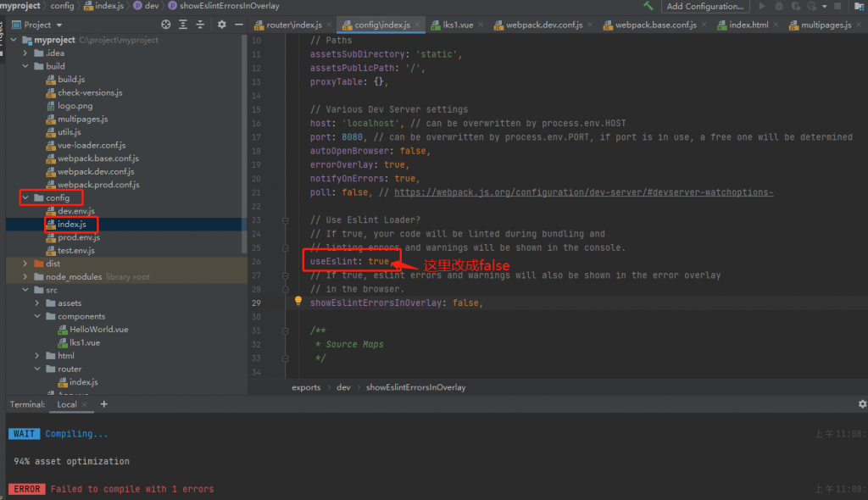Select vue-loader.conf.js file
The image size is (868, 500).
[92, 145]
